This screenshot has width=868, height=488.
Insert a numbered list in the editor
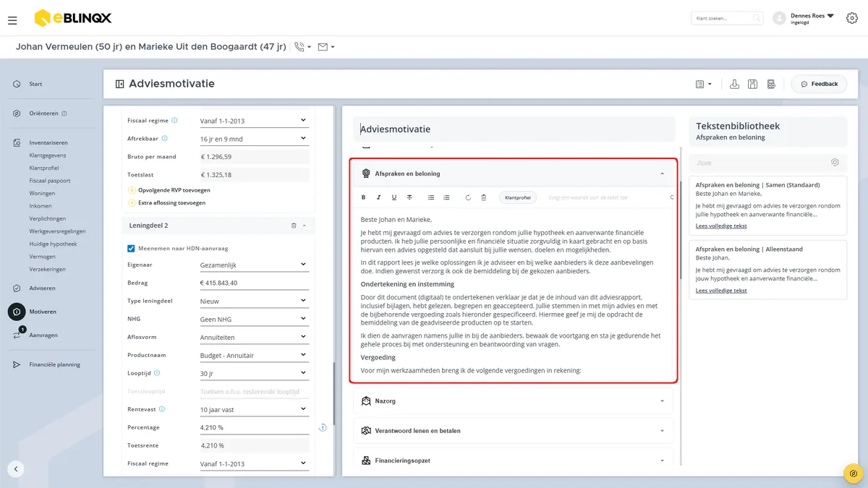pyautogui.click(x=446, y=197)
